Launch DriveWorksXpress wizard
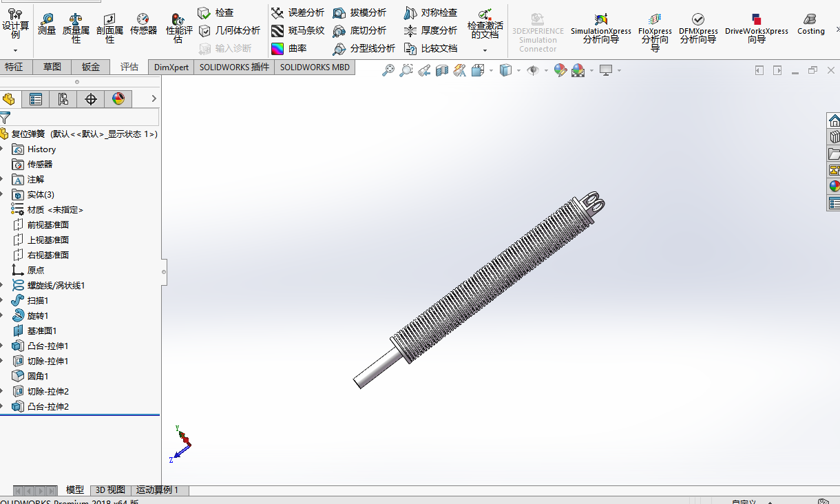 [756, 28]
